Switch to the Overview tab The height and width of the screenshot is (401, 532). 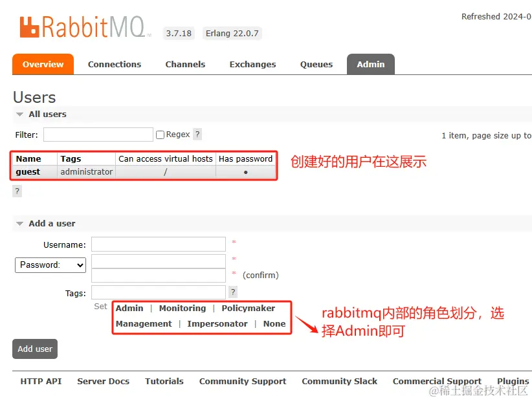coord(43,64)
